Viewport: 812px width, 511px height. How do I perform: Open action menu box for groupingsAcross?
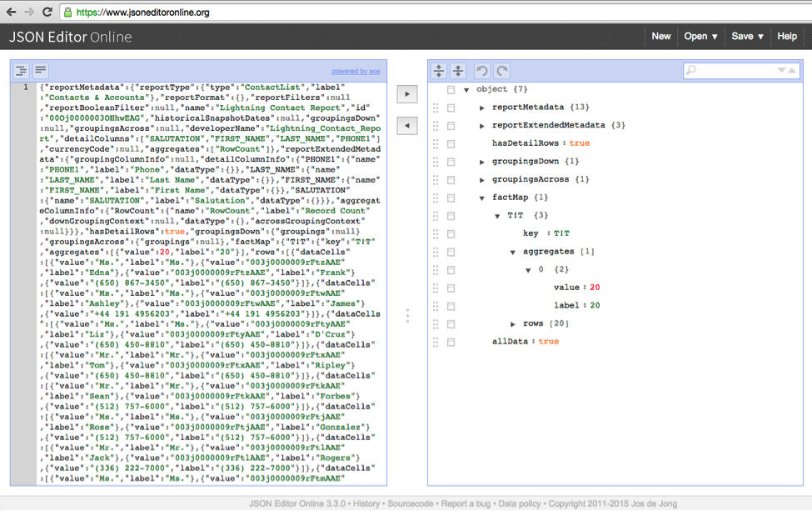pos(451,180)
